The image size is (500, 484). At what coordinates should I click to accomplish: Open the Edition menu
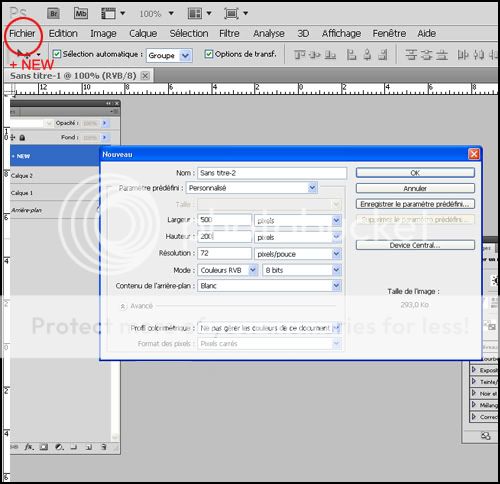tap(63, 33)
